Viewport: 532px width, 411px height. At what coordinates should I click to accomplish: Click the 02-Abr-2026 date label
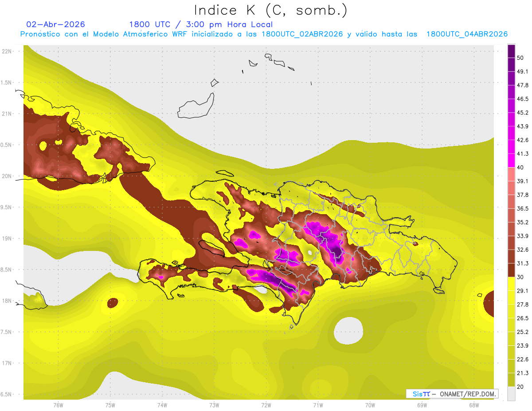(56, 24)
